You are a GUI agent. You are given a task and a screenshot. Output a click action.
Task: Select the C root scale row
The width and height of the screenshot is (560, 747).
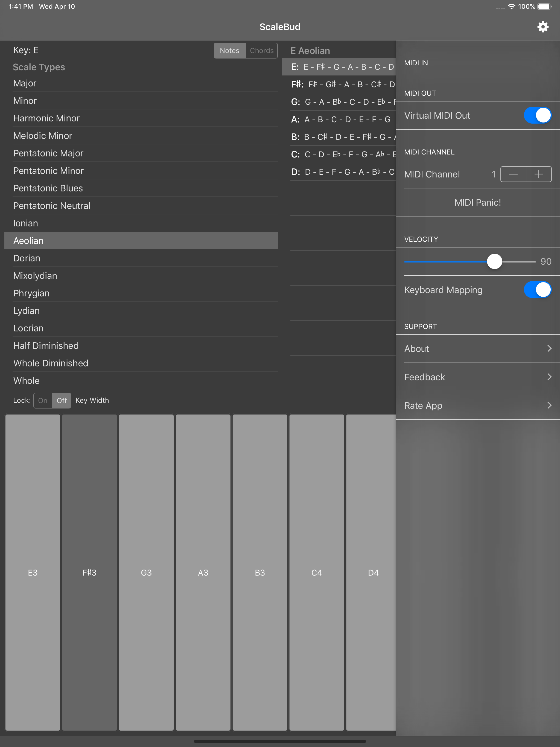(x=339, y=154)
